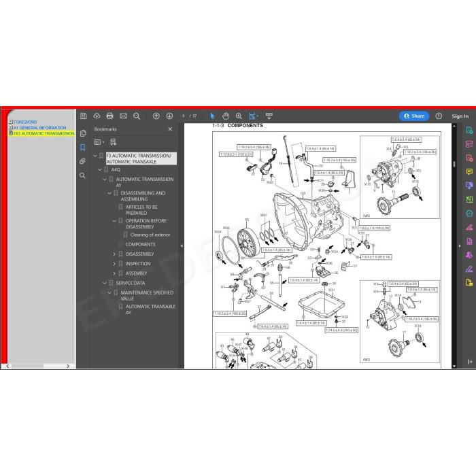Open the yellow Comment tool
476x476 pixels.
click(469, 172)
